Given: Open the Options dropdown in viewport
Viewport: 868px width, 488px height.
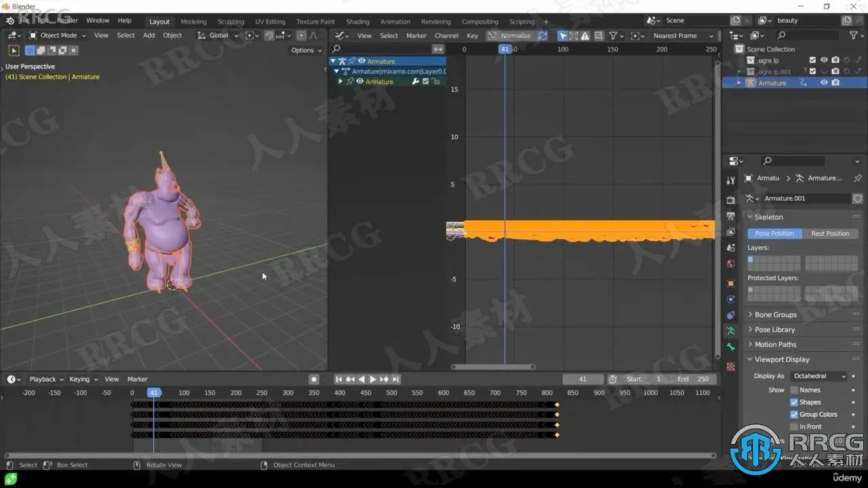Looking at the screenshot, I should tap(307, 50).
